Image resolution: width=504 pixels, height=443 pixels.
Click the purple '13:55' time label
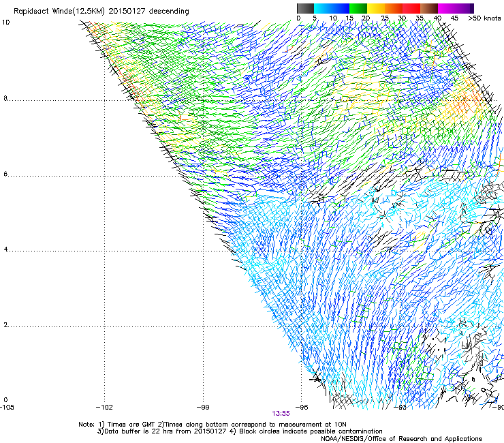tap(281, 414)
